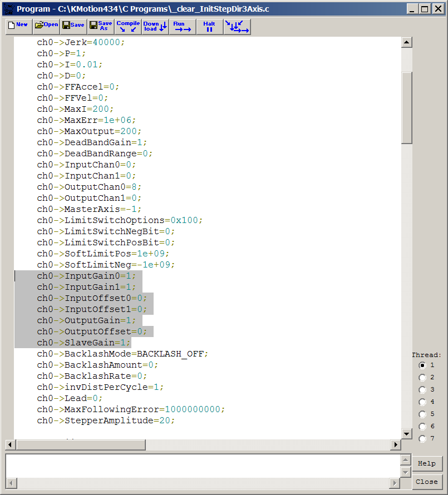
Task: Click the line ch0->LimitSwitchOptions=0x100;
Action: 120,220
